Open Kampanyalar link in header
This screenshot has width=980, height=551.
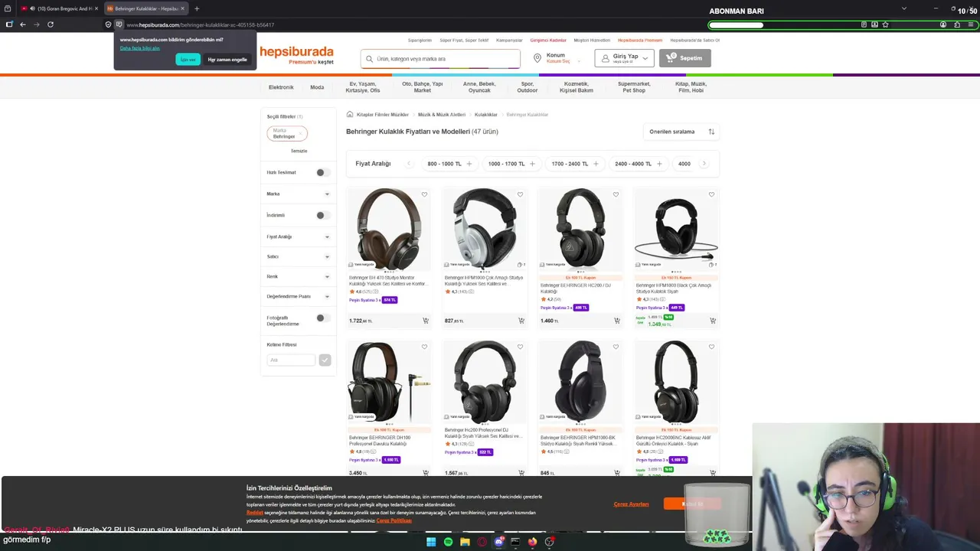(509, 40)
